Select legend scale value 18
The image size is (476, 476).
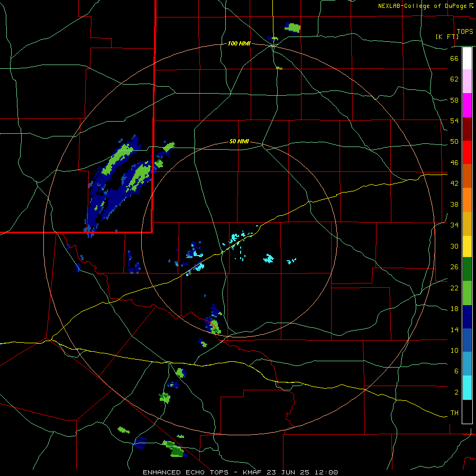454,309
